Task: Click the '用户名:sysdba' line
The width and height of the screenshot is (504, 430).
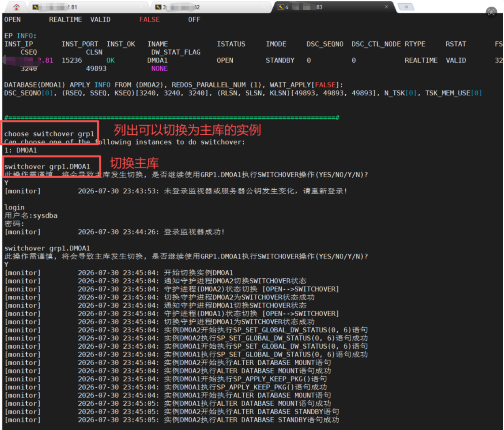Action: click(x=31, y=216)
